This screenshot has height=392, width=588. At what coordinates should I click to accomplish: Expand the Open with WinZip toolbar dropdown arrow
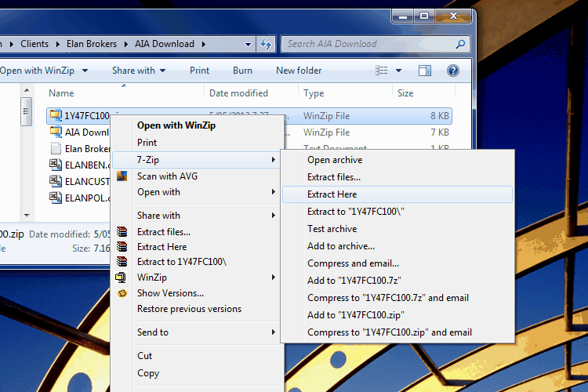[x=85, y=71]
